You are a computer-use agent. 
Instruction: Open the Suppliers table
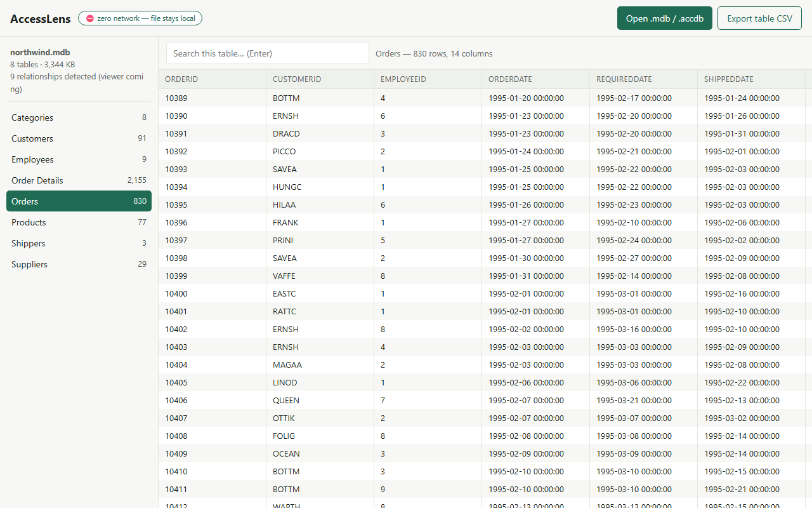(x=79, y=264)
